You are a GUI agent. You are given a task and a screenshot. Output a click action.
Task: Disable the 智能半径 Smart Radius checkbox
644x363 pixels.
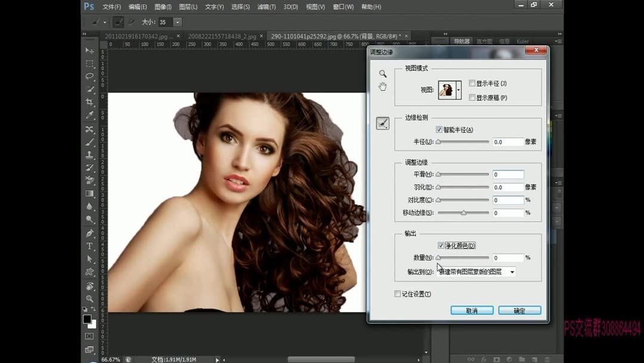[440, 129]
